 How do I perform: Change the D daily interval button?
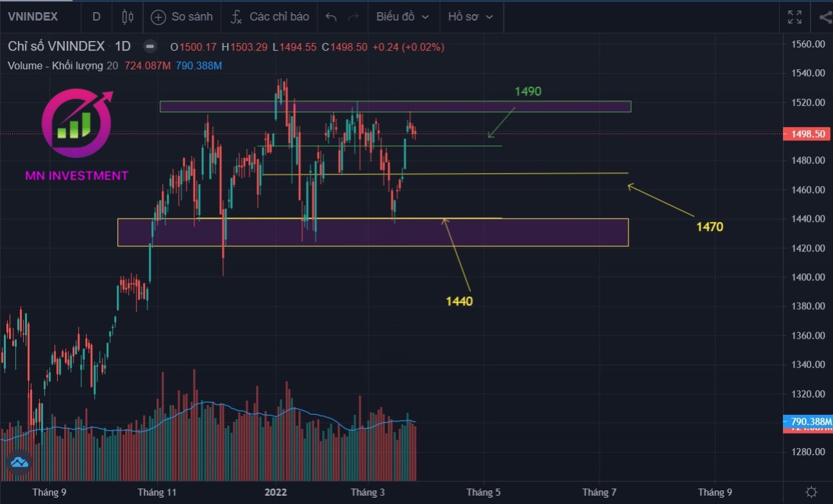[96, 17]
